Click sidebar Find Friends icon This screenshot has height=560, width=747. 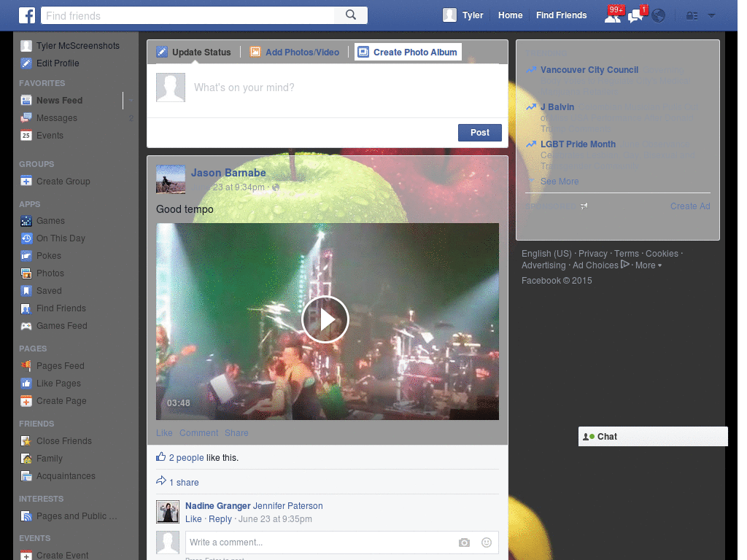coord(26,308)
